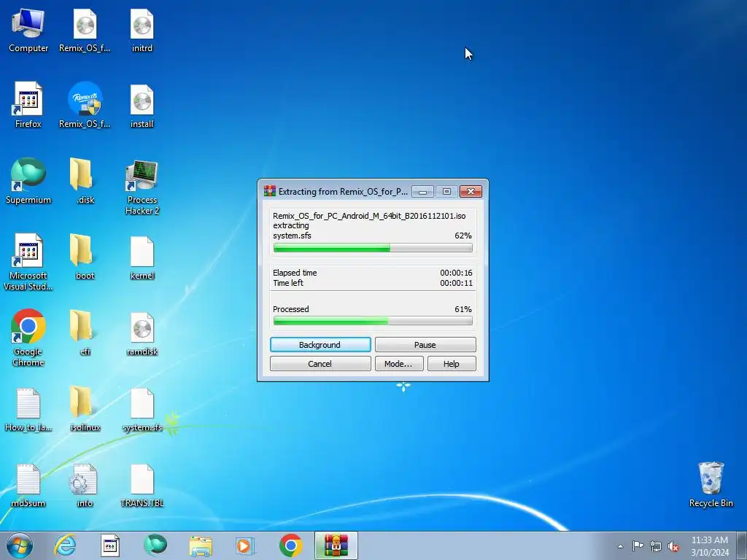
Task: Switch to WinRAR taskbar button
Action: 336,545
